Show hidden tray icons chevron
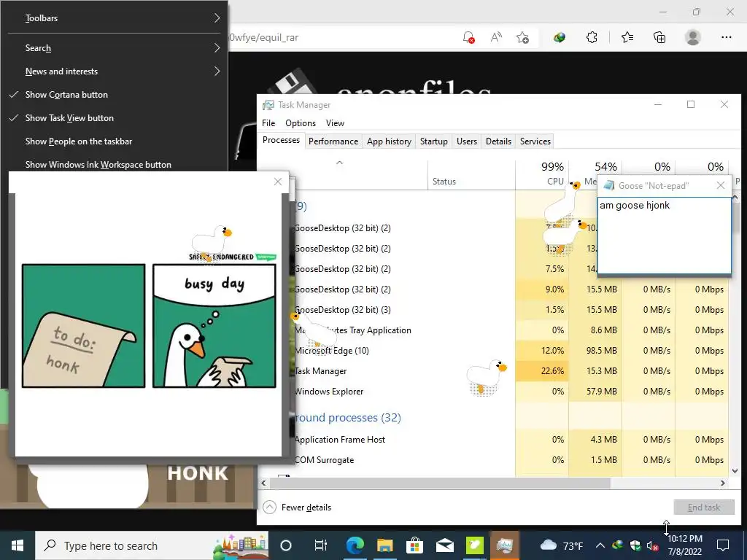Viewport: 747px width, 560px height. click(x=600, y=545)
